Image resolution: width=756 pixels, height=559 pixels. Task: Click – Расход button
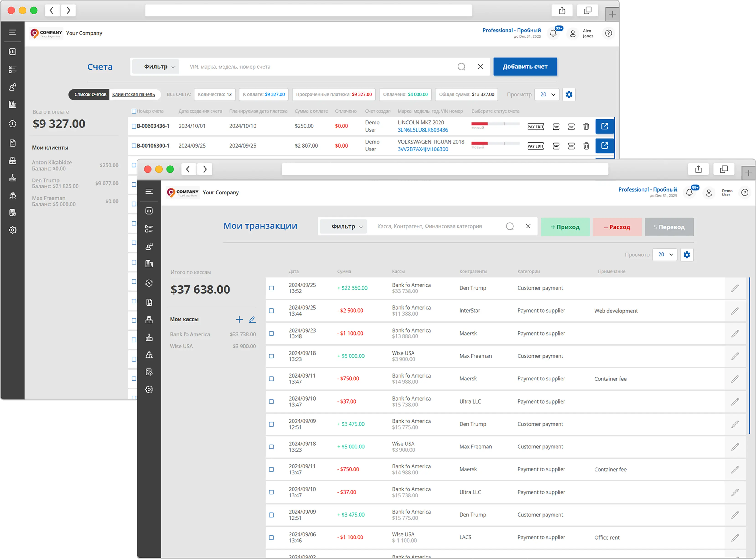click(x=617, y=227)
